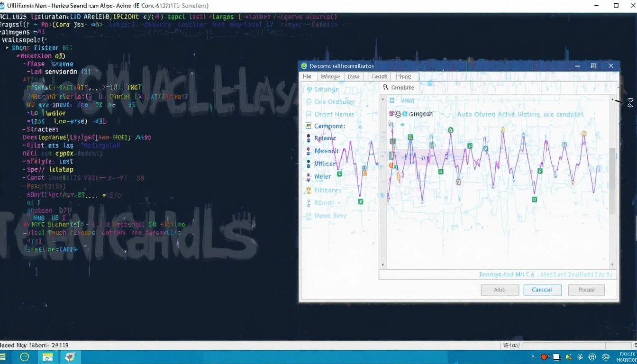The height and width of the screenshot is (364, 637).
Task: Click the Campone sidebar icon
Action: click(x=309, y=126)
